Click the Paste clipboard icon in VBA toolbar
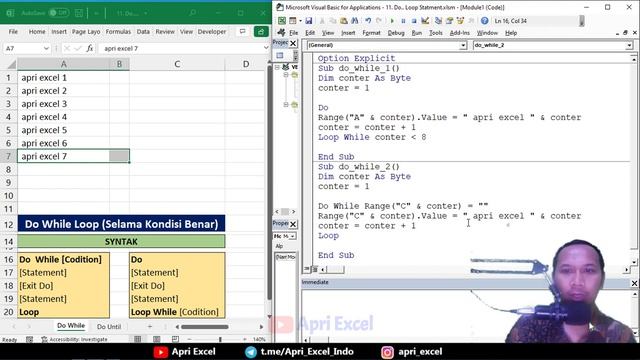The height and width of the screenshot is (360, 640). coord(344,20)
